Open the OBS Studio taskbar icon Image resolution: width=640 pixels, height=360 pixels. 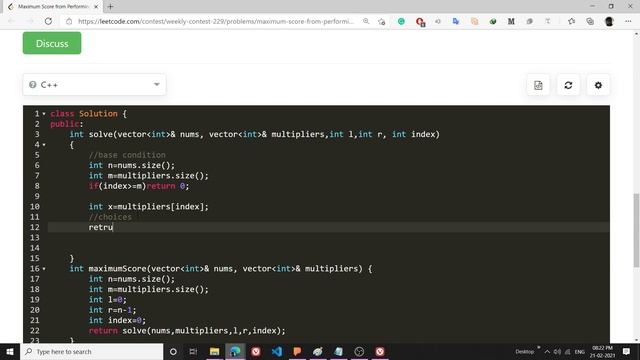(x=359, y=351)
